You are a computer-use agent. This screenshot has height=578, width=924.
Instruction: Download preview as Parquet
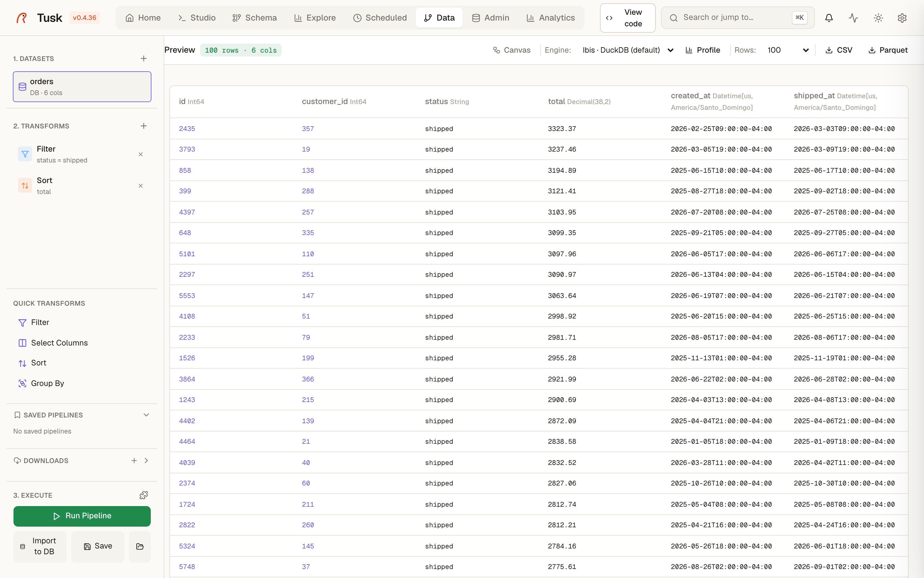pos(888,50)
